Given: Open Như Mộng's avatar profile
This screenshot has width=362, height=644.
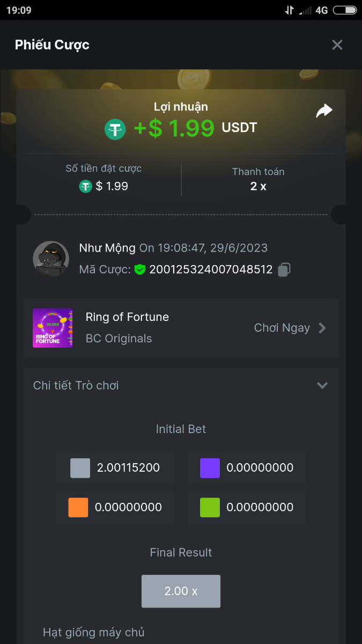Looking at the screenshot, I should (51, 259).
